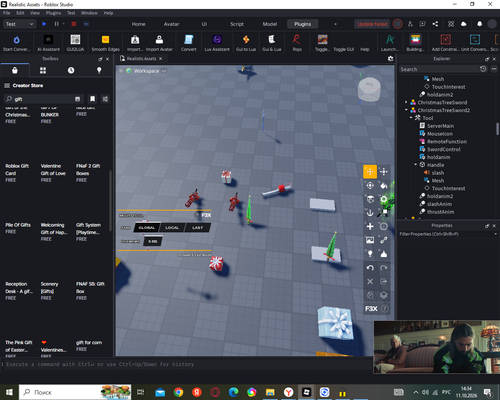Stop the playtest with red Stop
This screenshot has width=500, height=400.
pyautogui.click(x=74, y=24)
